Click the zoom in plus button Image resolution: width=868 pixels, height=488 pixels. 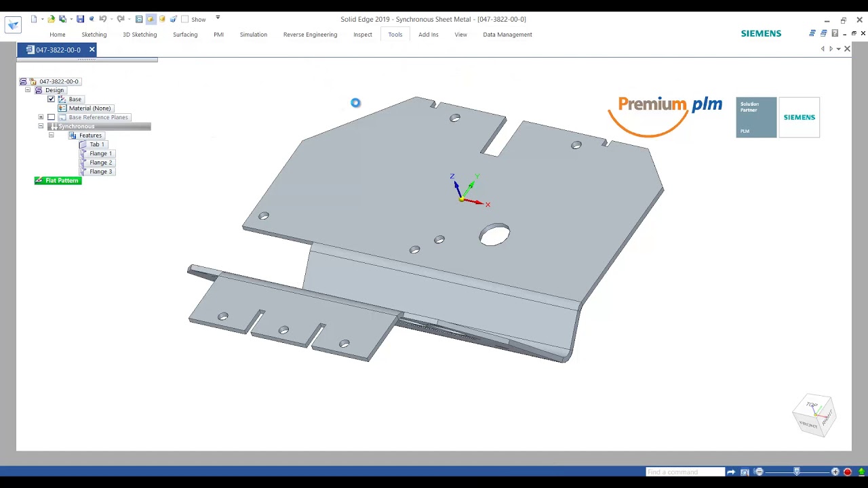pos(835,472)
